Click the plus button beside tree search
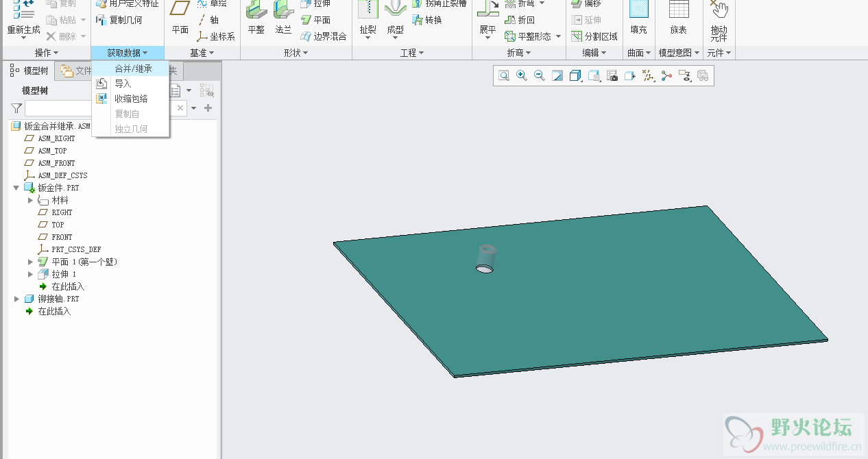The width and height of the screenshot is (868, 459). [x=208, y=108]
